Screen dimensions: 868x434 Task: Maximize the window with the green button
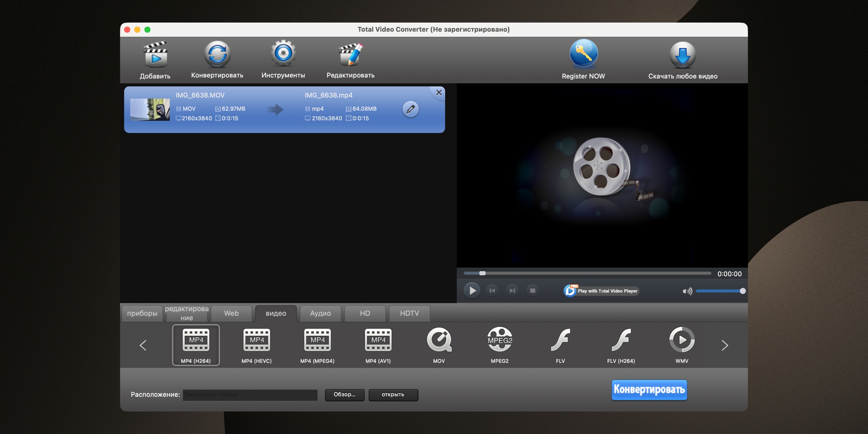pos(147,30)
